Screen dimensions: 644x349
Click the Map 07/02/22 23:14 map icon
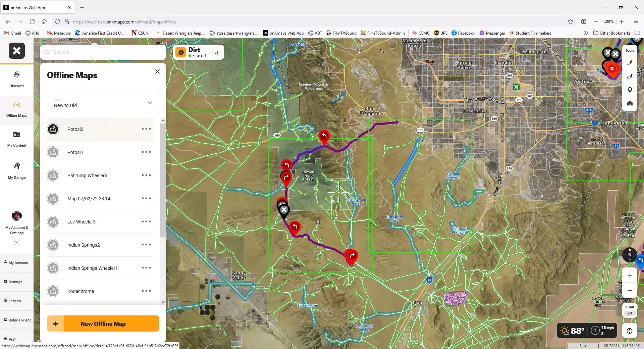[x=53, y=199]
